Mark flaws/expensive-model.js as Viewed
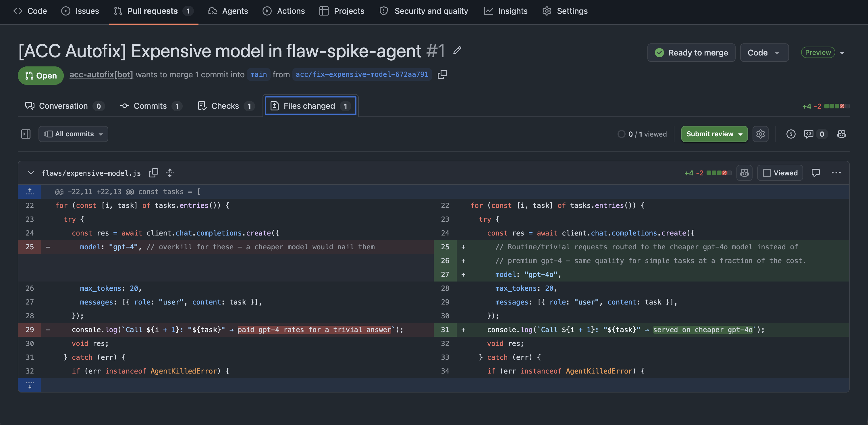868x425 pixels. click(x=780, y=173)
